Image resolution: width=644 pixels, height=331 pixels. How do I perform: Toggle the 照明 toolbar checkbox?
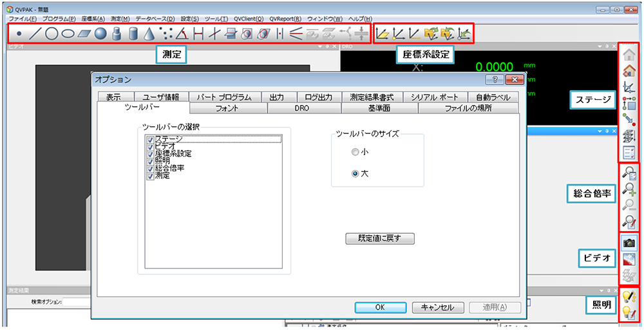(150, 160)
